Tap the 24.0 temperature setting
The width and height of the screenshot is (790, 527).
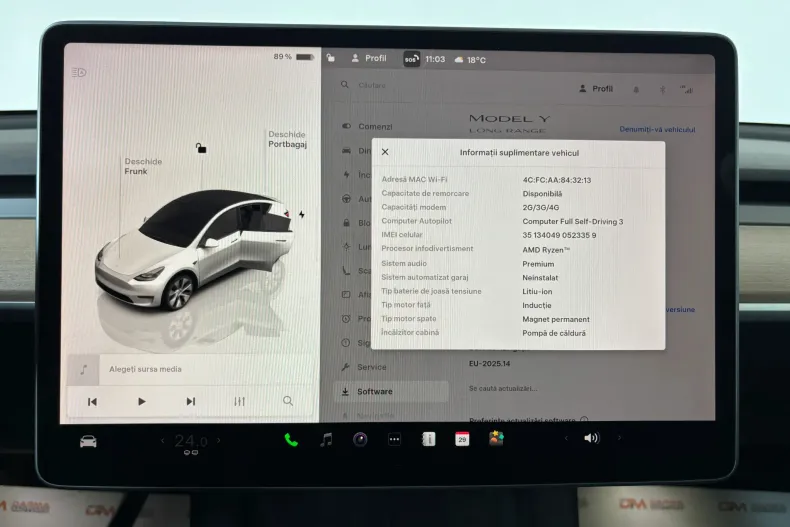(190, 441)
